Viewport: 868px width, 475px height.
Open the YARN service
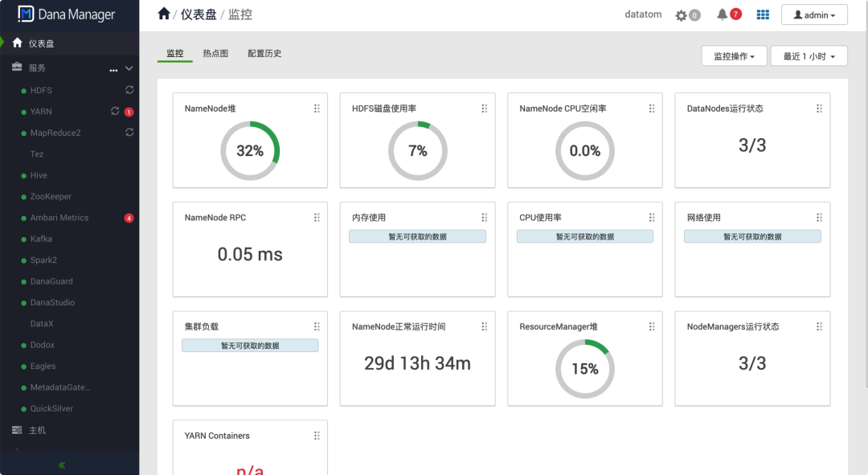(41, 111)
